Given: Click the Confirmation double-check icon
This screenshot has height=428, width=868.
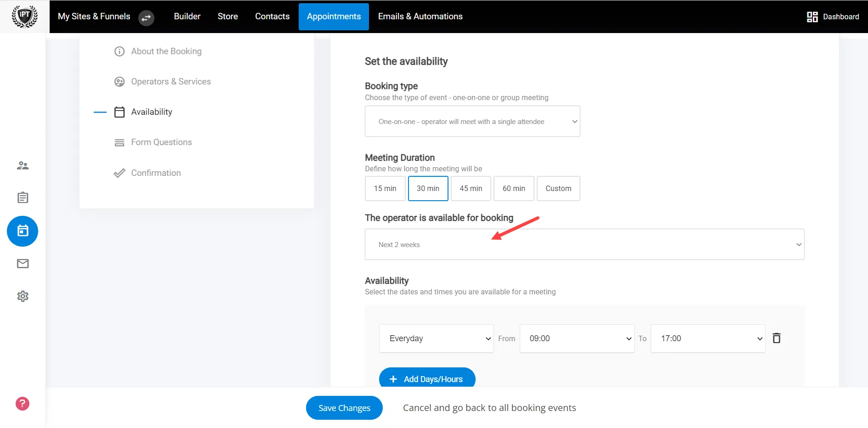Looking at the screenshot, I should point(119,173).
